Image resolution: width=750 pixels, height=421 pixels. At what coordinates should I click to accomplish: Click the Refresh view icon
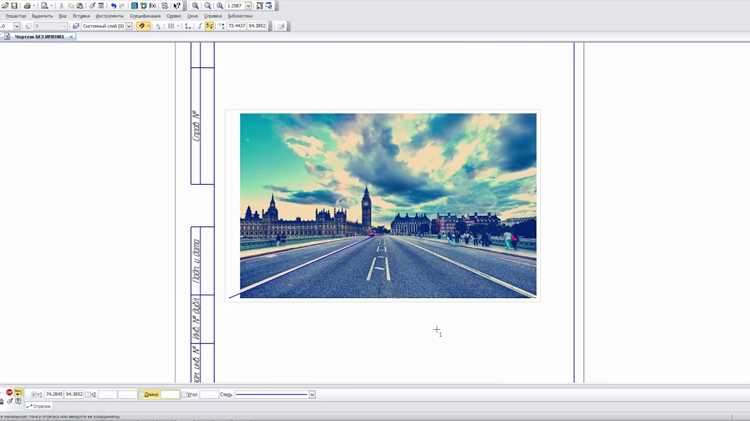268,6
